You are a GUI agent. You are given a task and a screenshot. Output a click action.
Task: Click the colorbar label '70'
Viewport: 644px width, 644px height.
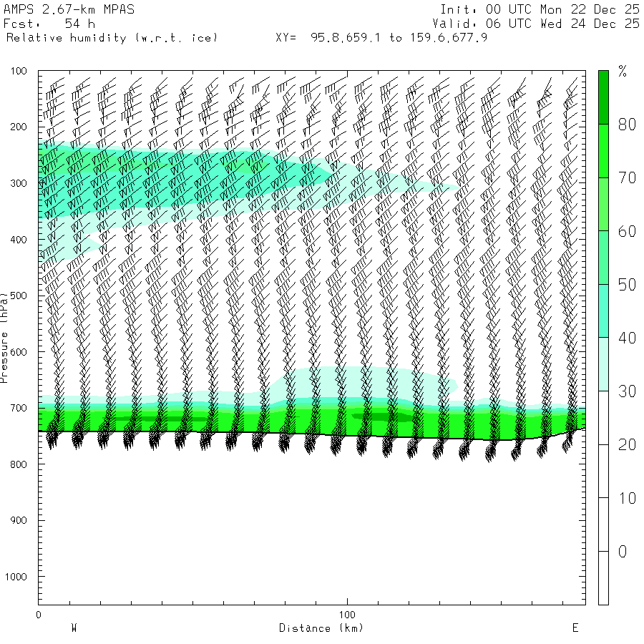coord(627,178)
